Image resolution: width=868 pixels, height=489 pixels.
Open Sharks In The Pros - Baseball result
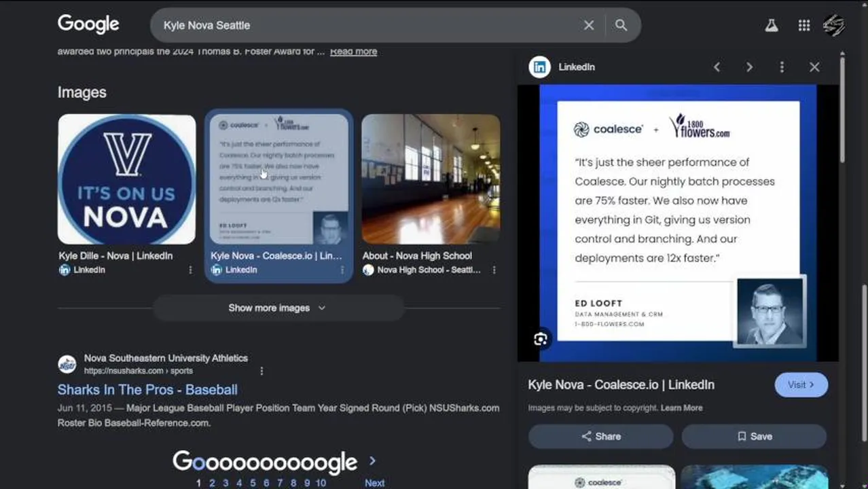tap(147, 390)
